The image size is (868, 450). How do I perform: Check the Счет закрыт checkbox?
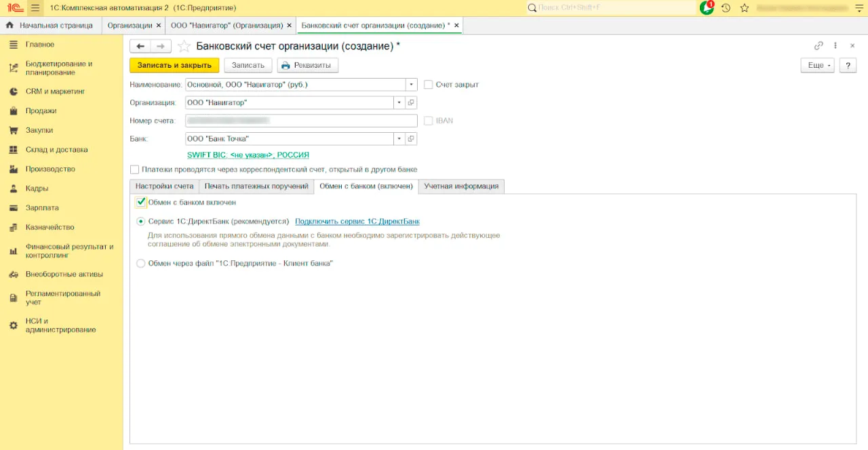(429, 85)
